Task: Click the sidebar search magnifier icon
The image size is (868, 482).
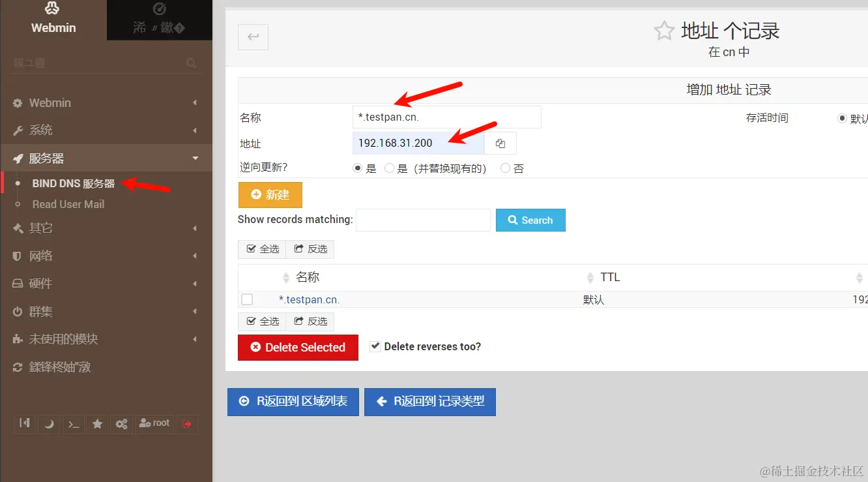Action: click(191, 63)
